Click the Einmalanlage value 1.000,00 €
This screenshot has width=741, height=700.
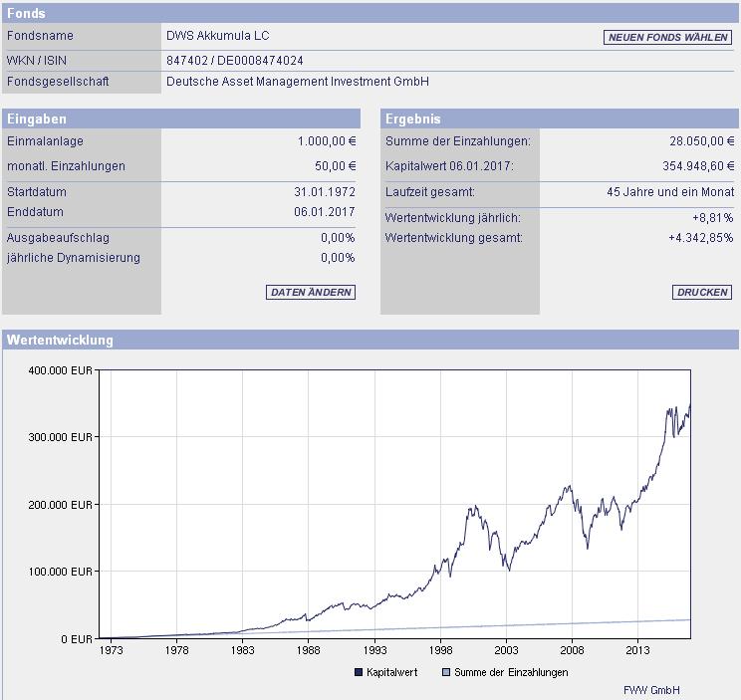327,141
